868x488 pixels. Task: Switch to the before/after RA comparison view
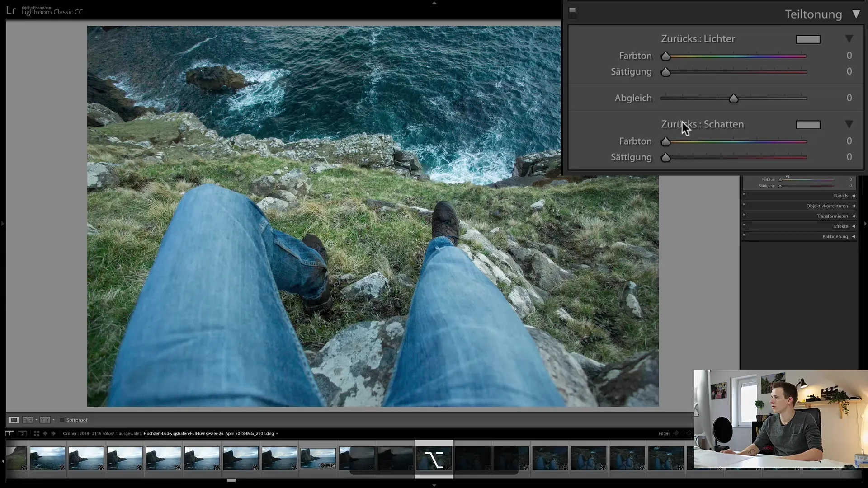coord(28,420)
